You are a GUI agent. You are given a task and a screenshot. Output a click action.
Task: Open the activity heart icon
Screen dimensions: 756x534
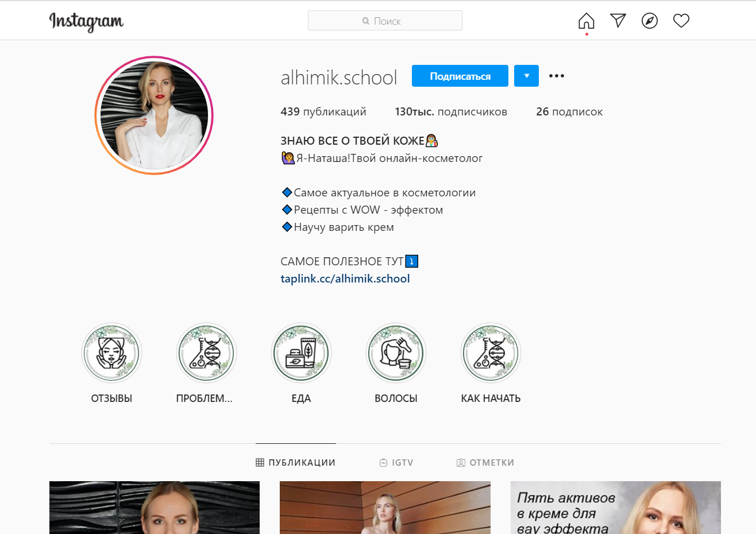681,21
